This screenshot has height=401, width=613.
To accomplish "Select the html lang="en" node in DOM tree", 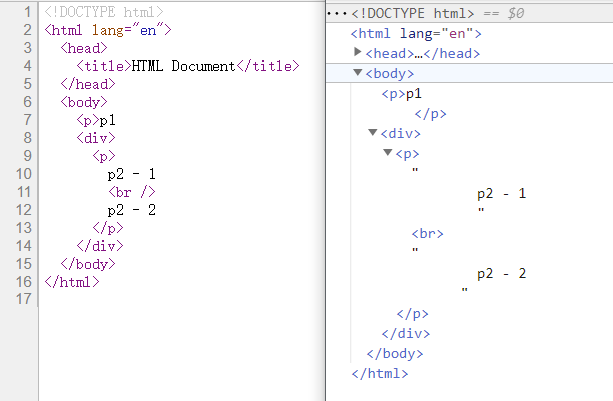I will (416, 34).
